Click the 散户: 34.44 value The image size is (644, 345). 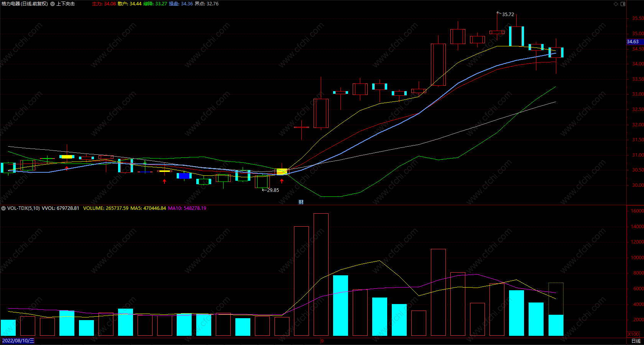tap(130, 4)
